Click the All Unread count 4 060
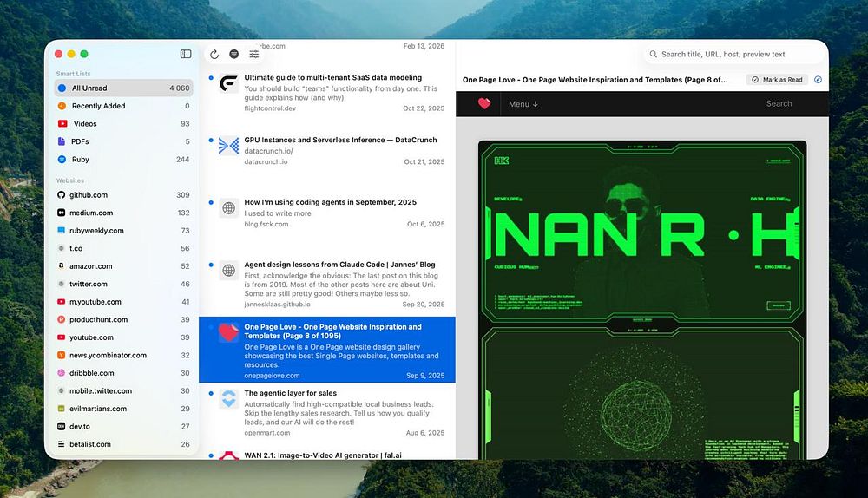The height and width of the screenshot is (498, 868). pos(180,88)
